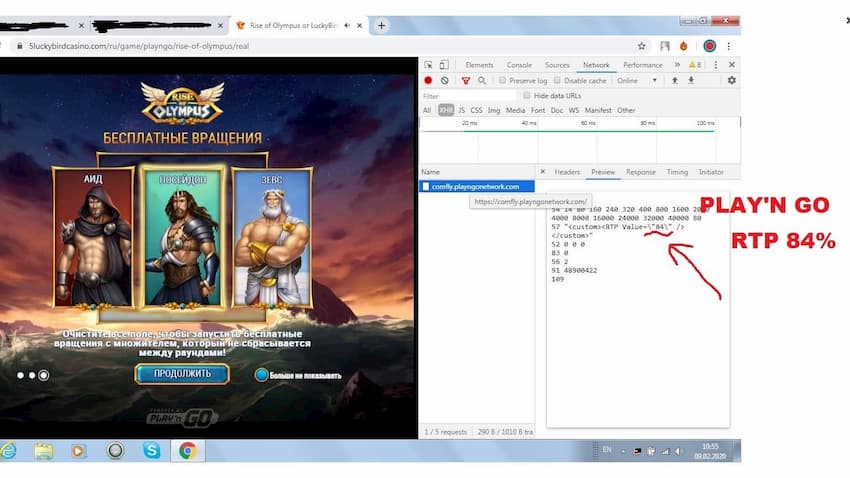Show the 8 warnings indicator
This screenshot has width=850, height=478.
coord(695,65)
